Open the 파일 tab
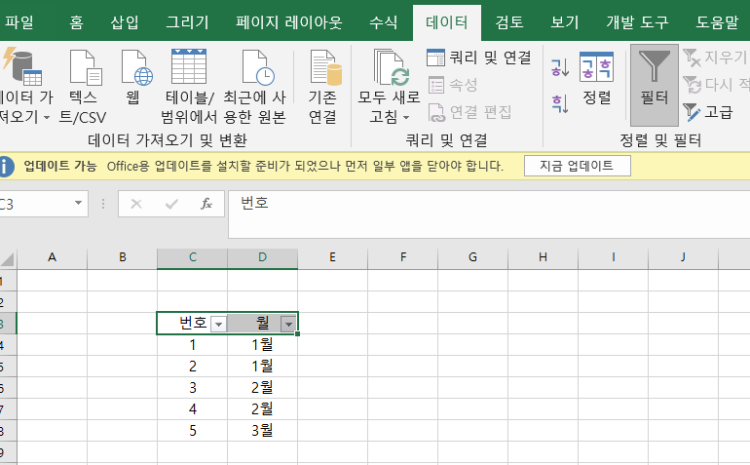The image size is (750, 465). 19,22
